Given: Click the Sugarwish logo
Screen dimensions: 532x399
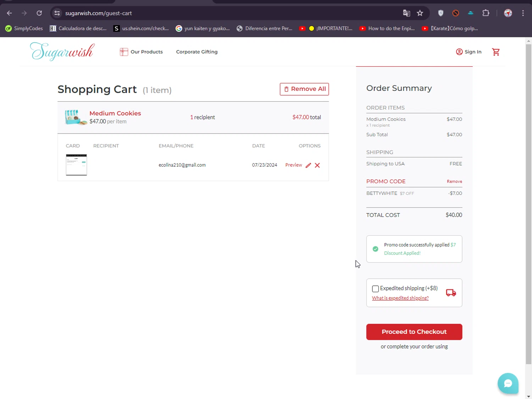Looking at the screenshot, I should [62, 51].
